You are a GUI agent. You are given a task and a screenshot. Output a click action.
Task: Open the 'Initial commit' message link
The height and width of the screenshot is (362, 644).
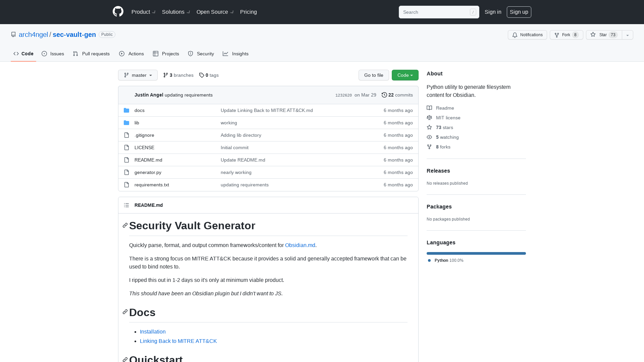pyautogui.click(x=234, y=147)
